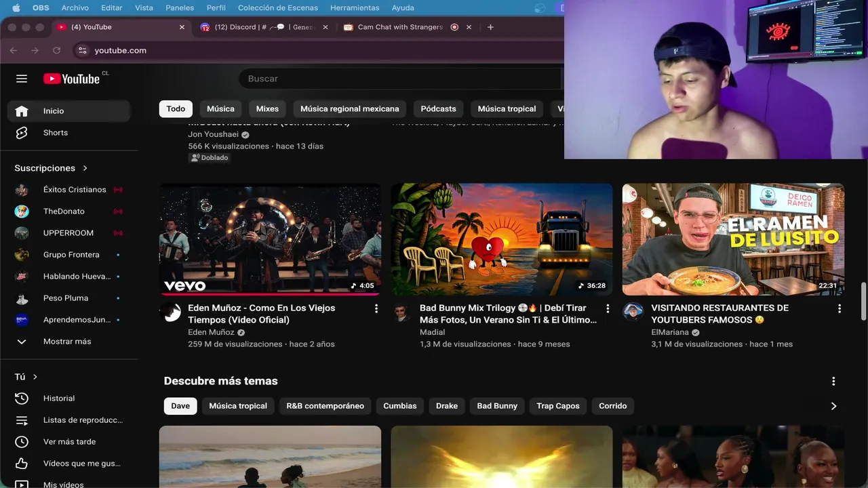
Task: Select the R&B contemporáneo topic chip
Action: (325, 406)
